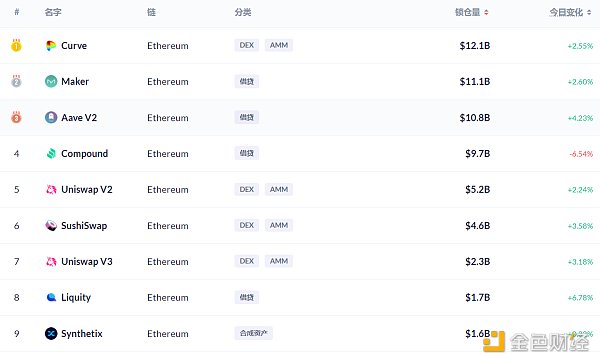Click the Compound logo icon
600x363 pixels.
pyautogui.click(x=51, y=153)
